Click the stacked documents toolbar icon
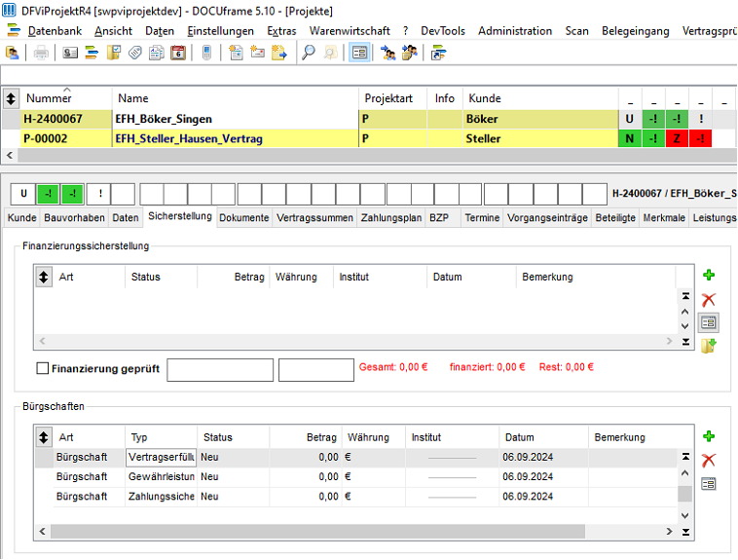 (x=156, y=53)
